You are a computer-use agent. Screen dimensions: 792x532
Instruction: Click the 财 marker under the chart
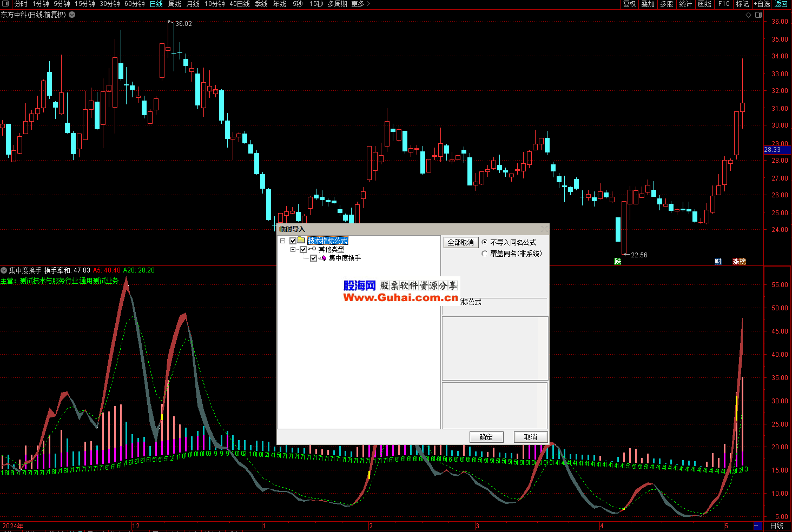coord(718,261)
